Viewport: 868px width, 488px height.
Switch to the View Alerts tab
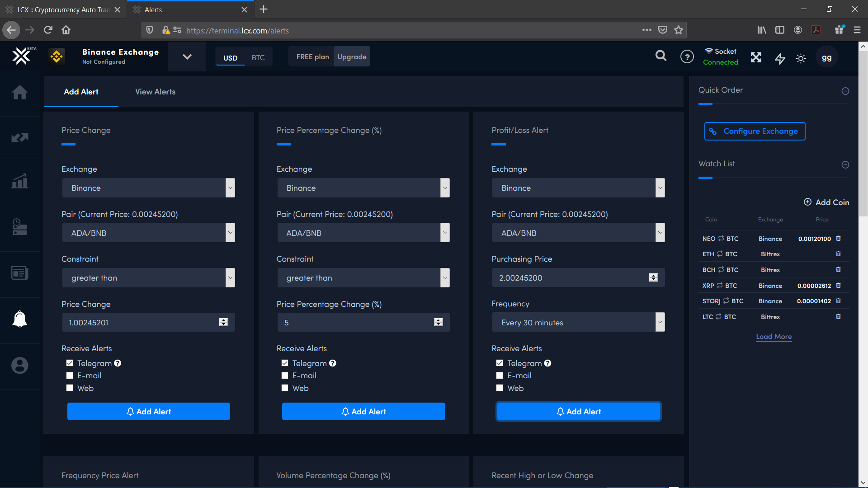tap(155, 92)
